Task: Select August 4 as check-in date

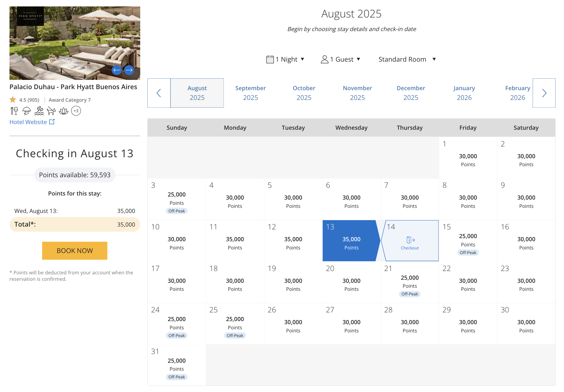Action: point(235,199)
